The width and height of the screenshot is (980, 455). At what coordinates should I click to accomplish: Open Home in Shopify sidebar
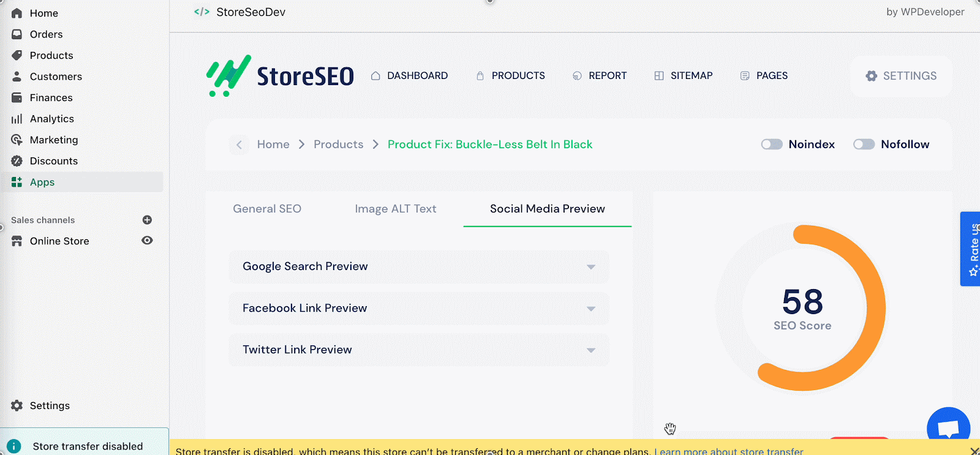tap(43, 13)
